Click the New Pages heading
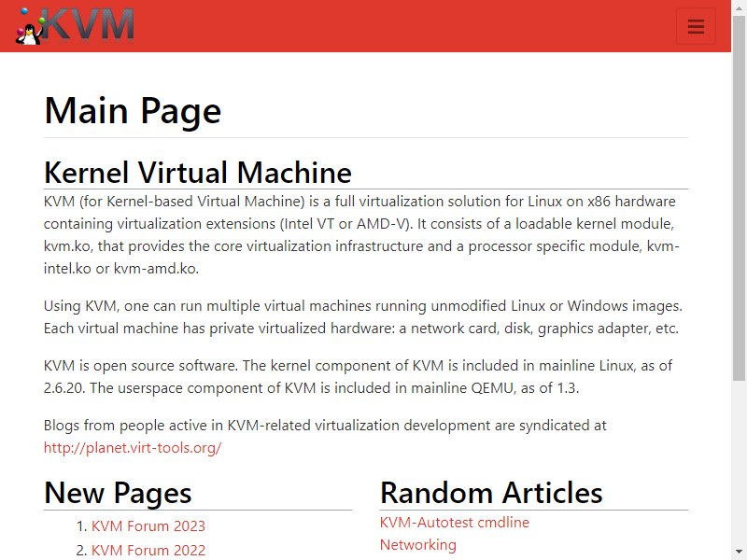The height and width of the screenshot is (560, 747). coord(118,493)
